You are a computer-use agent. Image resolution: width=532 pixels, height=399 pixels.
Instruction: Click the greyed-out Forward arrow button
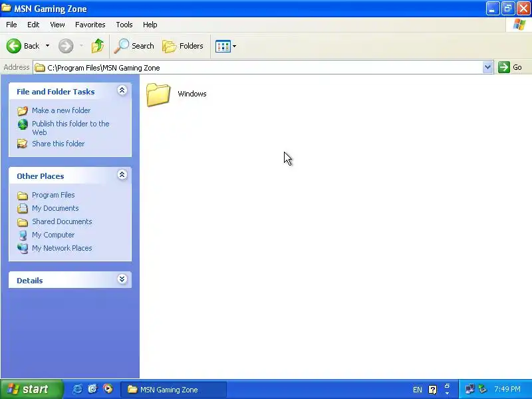pyautogui.click(x=66, y=46)
